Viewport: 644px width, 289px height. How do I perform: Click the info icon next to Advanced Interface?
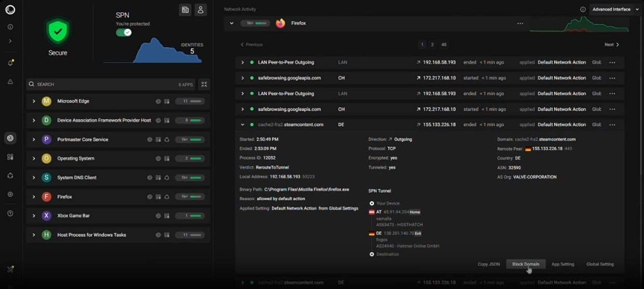pyautogui.click(x=583, y=9)
